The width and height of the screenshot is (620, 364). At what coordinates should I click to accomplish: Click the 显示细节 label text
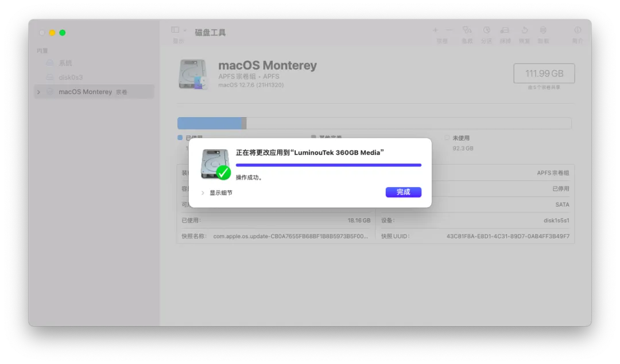tap(221, 193)
